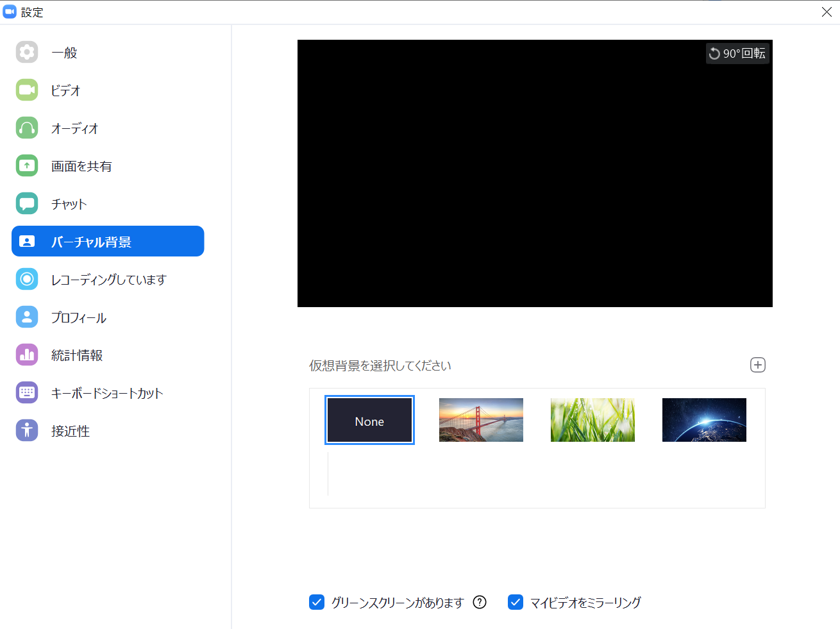
Task: Pick the Earth from space background
Action: coord(703,420)
